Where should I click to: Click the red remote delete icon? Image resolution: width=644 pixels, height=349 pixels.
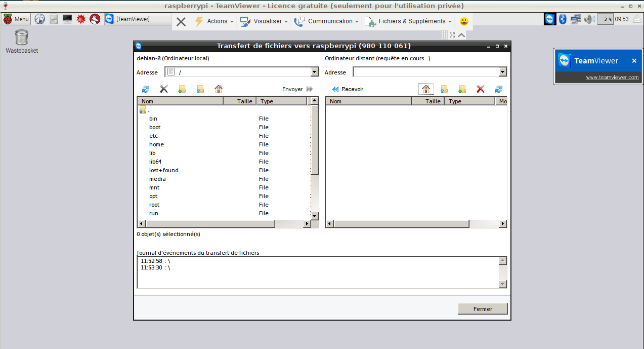(481, 89)
